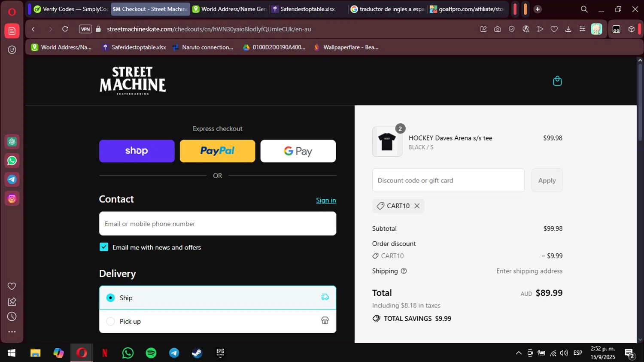Click the Street Machine logo
Viewport: 644px width, 362px height.
tap(133, 81)
